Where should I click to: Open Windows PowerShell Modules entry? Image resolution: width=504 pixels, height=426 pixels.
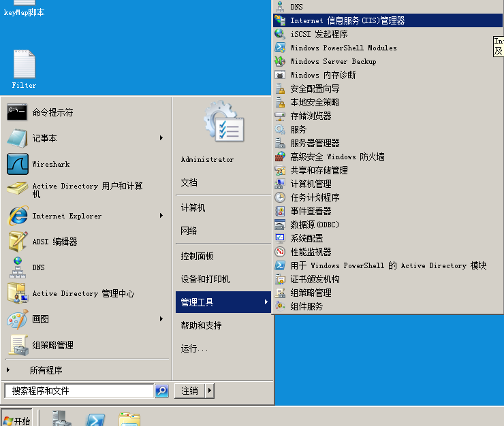388,48
